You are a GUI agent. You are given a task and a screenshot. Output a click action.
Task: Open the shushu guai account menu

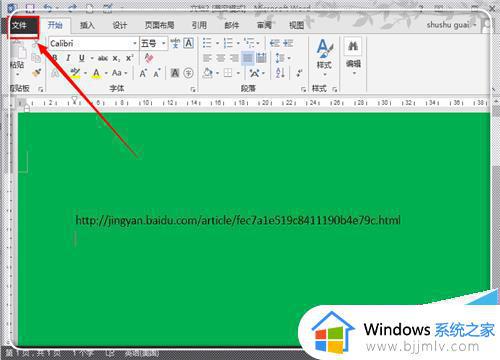(451, 25)
